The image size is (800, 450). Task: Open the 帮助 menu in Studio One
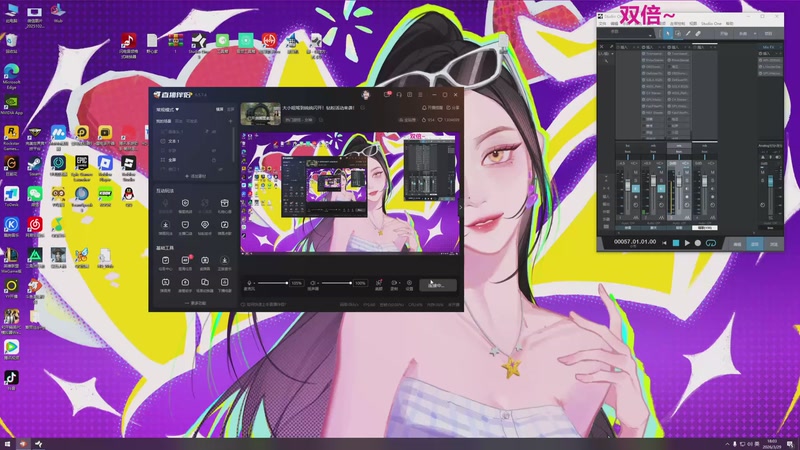[730, 23]
